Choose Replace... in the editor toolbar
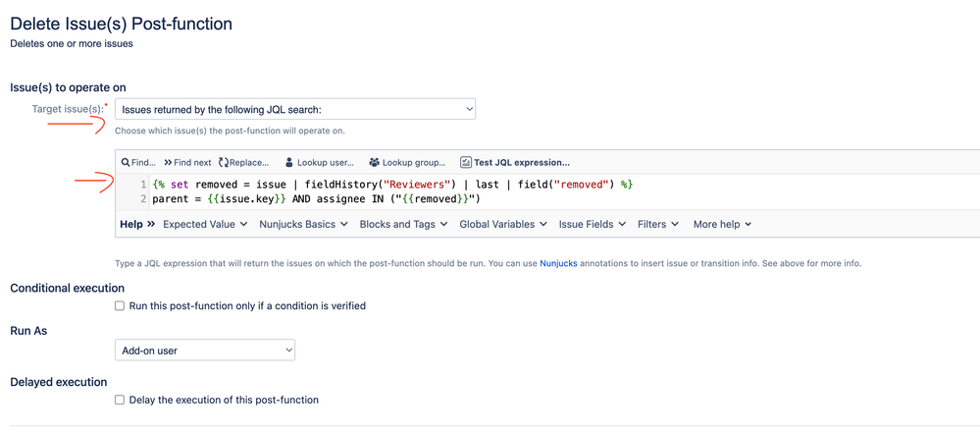980x433 pixels. coord(249,163)
